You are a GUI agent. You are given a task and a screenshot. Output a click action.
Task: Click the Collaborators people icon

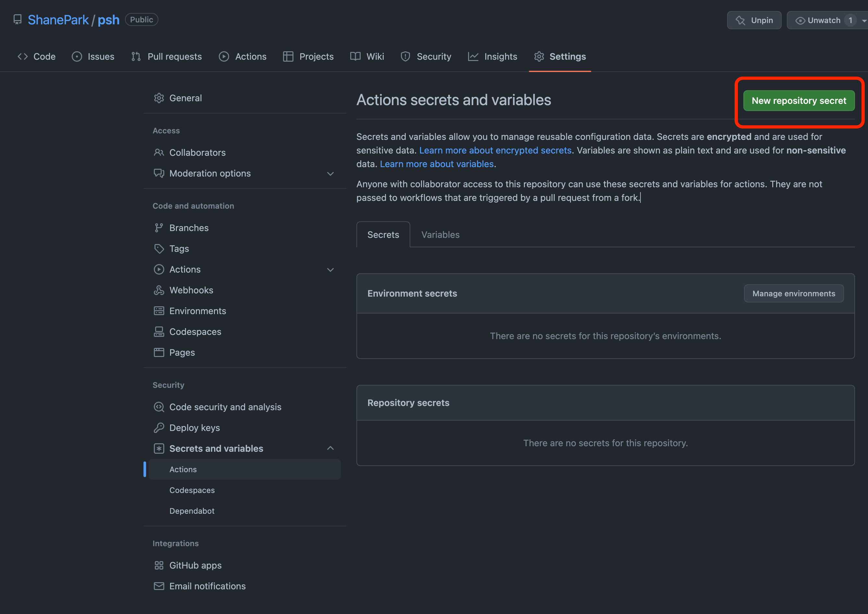[x=159, y=153]
